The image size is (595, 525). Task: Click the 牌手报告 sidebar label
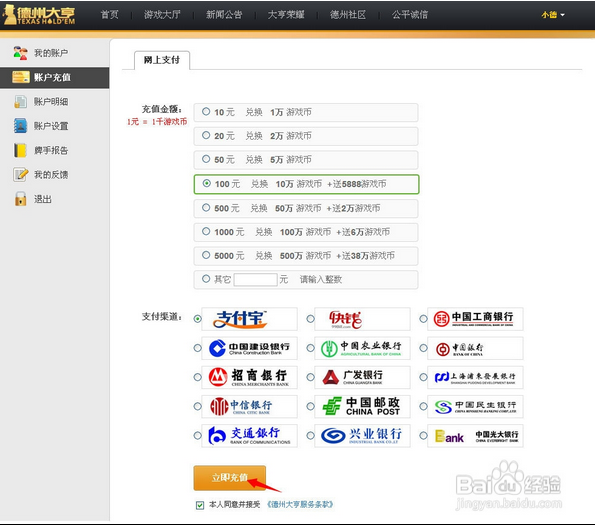(51, 150)
